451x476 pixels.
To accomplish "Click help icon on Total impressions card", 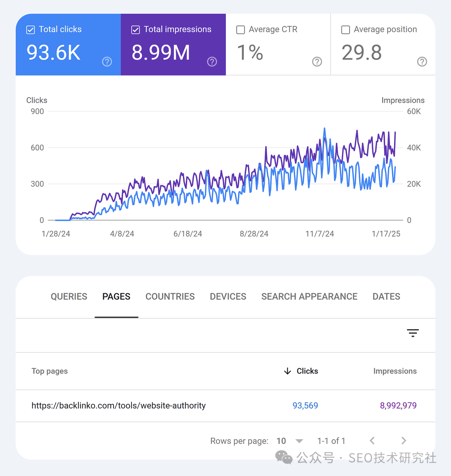I will 212,62.
